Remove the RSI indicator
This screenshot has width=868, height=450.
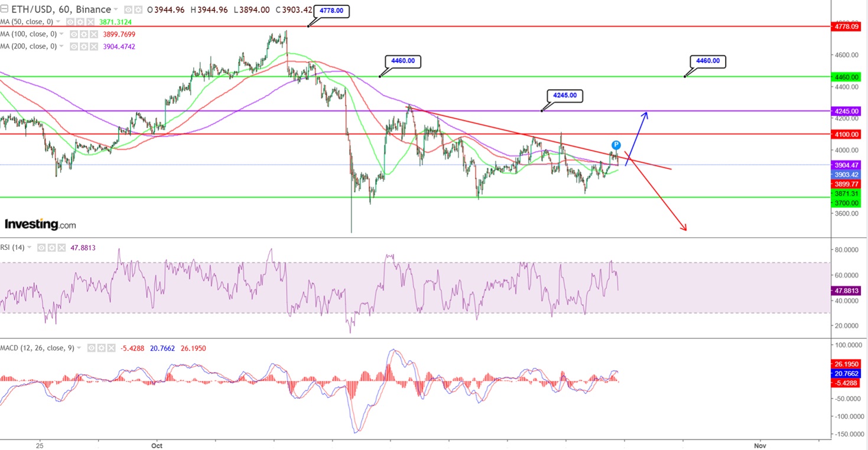(x=61, y=248)
